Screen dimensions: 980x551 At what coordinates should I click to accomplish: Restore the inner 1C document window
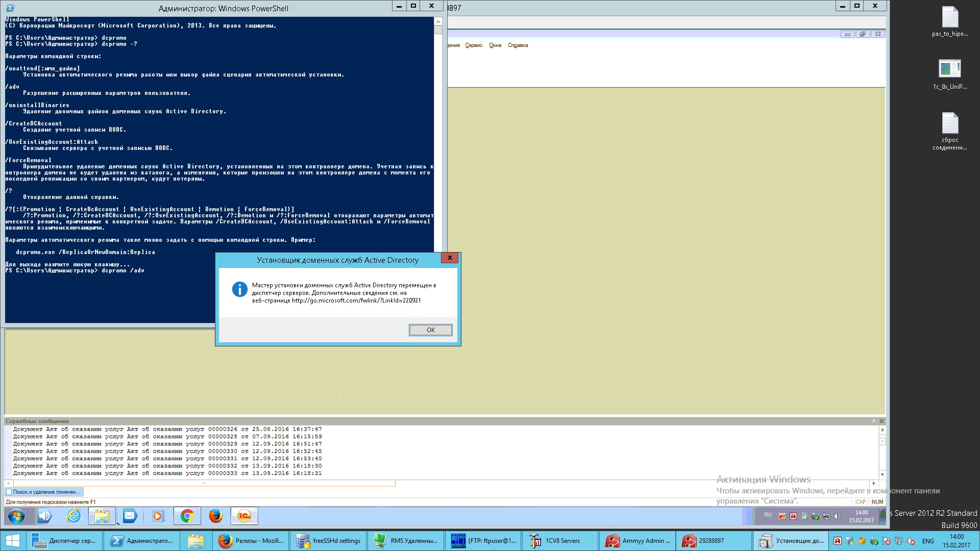coord(863,34)
